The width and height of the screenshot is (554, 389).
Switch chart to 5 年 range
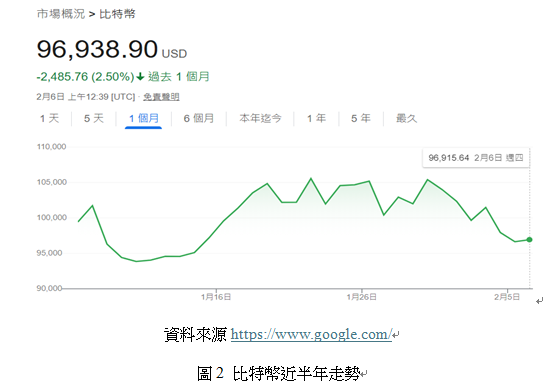(361, 118)
